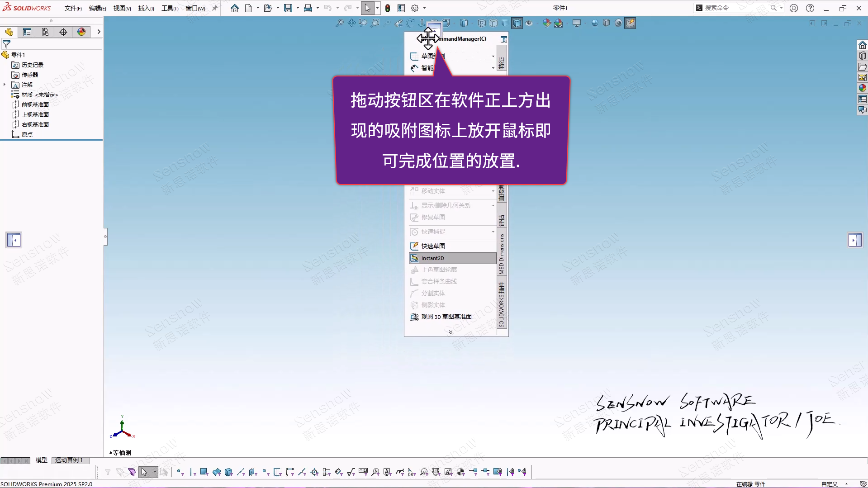Select 前视基准面 in the feature tree

pos(35,104)
